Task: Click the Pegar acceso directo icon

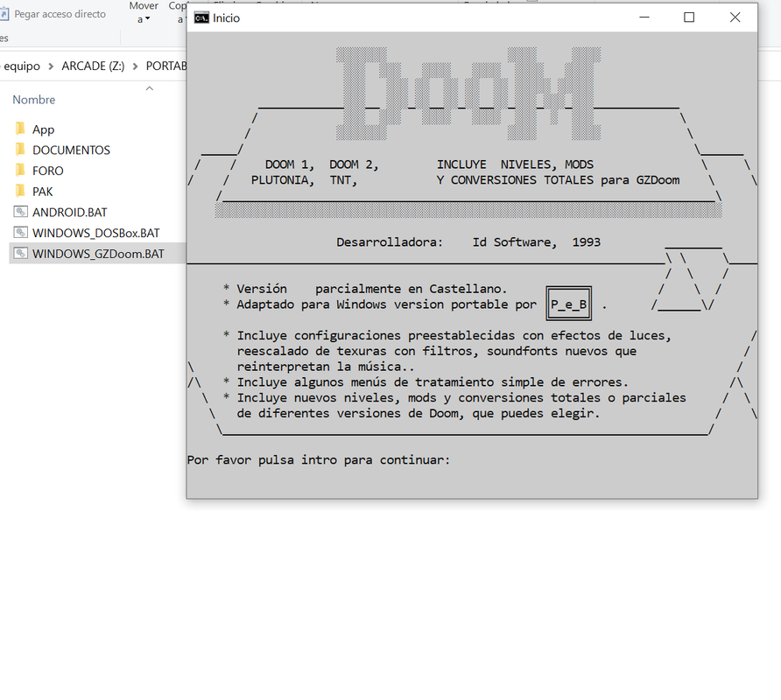Action: pos(4,14)
